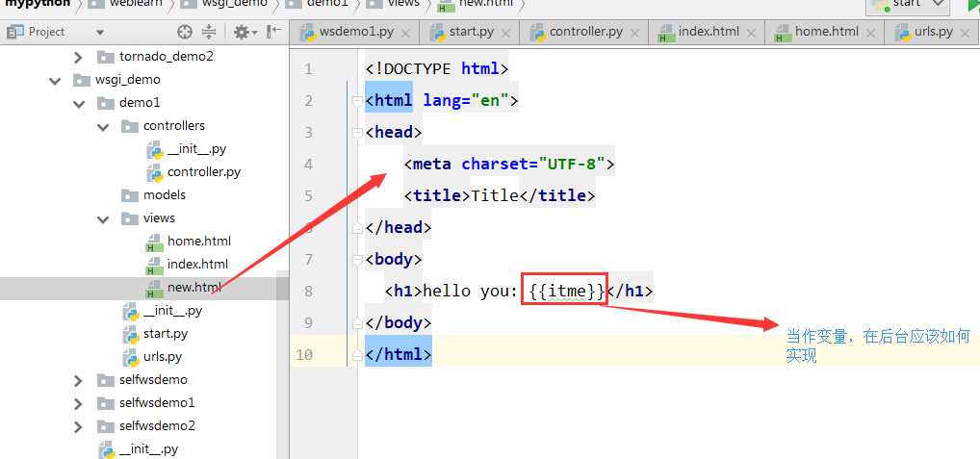
Task: Click the home.html file icon in tree
Action: (x=154, y=242)
